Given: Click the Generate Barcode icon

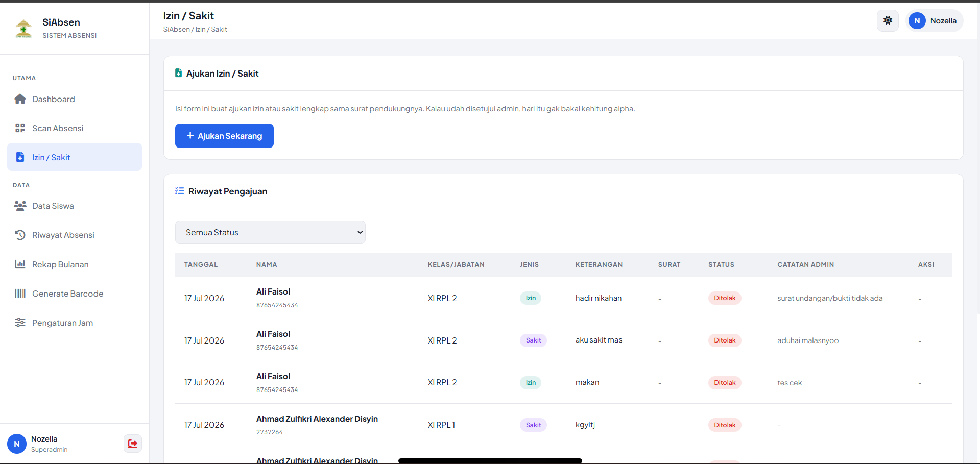Looking at the screenshot, I should (x=20, y=294).
